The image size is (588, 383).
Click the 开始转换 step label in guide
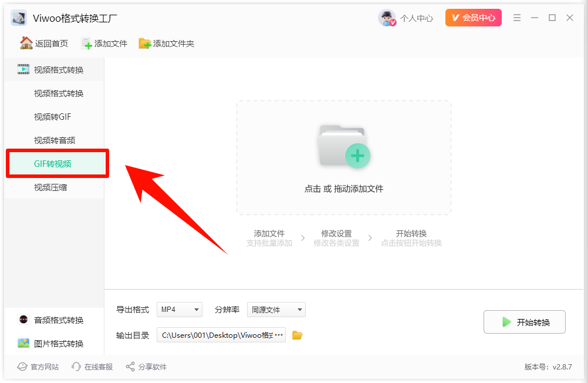(x=411, y=234)
